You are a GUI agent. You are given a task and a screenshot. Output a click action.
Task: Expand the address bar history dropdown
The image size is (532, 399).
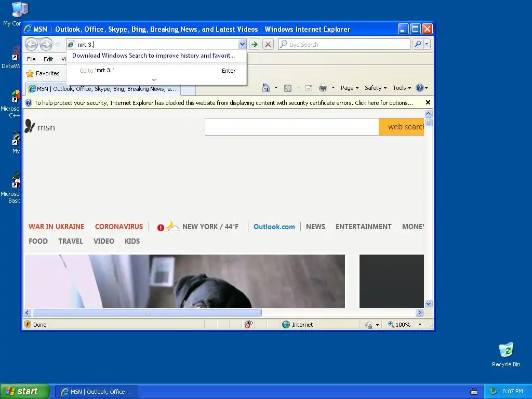242,45
